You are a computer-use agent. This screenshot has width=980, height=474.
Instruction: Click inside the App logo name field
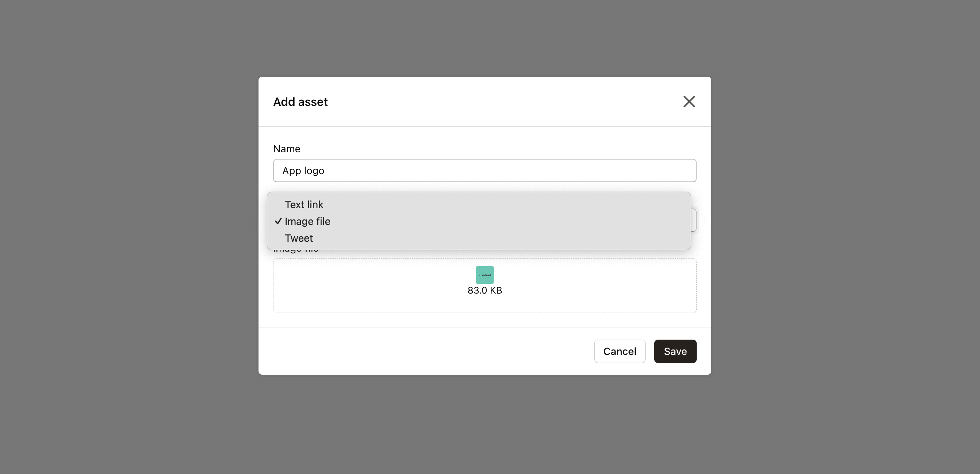[x=484, y=171]
